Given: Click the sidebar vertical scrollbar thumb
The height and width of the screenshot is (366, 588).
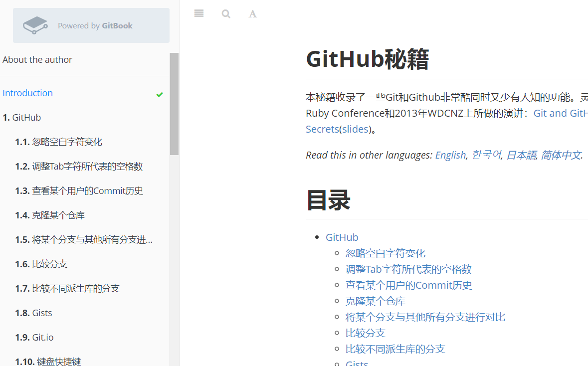Looking at the screenshot, I should coord(174,104).
